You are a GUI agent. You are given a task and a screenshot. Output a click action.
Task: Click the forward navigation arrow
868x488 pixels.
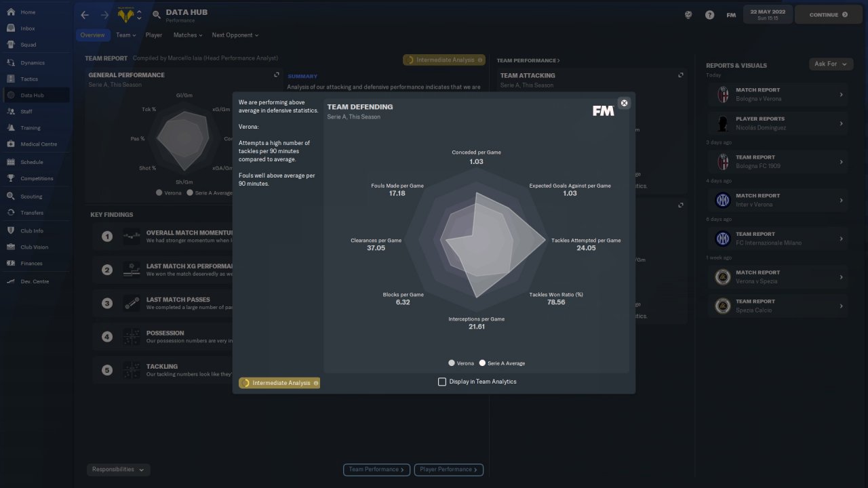(104, 15)
